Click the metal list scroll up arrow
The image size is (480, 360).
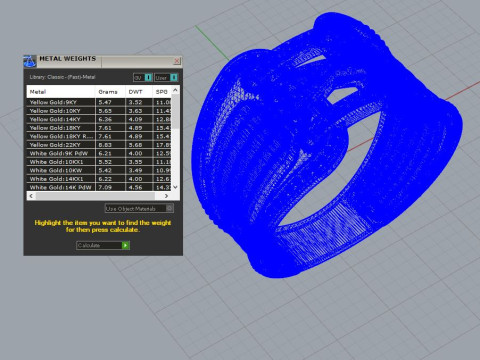(x=176, y=90)
